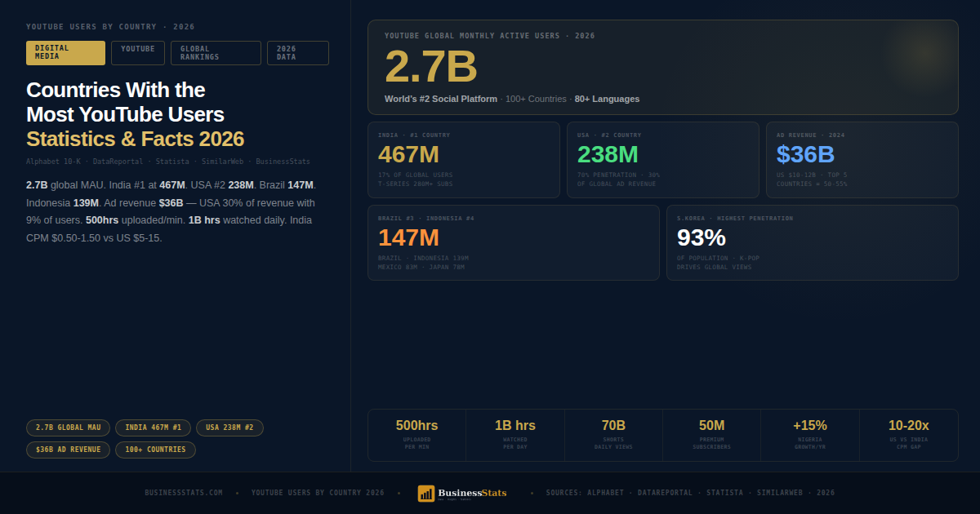This screenshot has height=514, width=980.
Task: Click the BusinessStats bar chart logo icon
Action: click(x=426, y=493)
